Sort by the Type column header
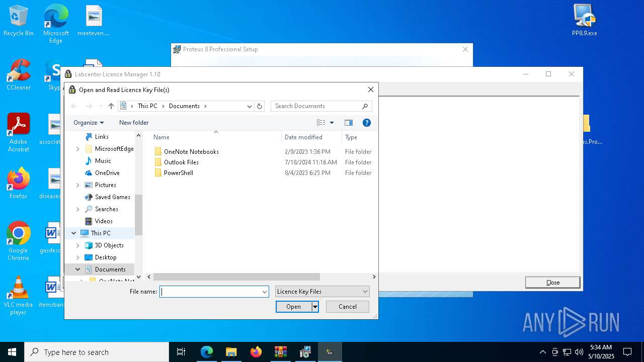The width and height of the screenshot is (644, 362). click(x=351, y=137)
